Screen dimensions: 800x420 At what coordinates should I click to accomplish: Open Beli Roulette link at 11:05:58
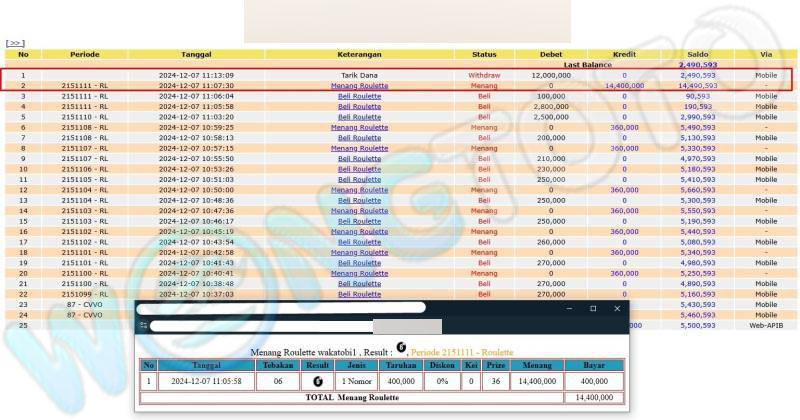359,107
